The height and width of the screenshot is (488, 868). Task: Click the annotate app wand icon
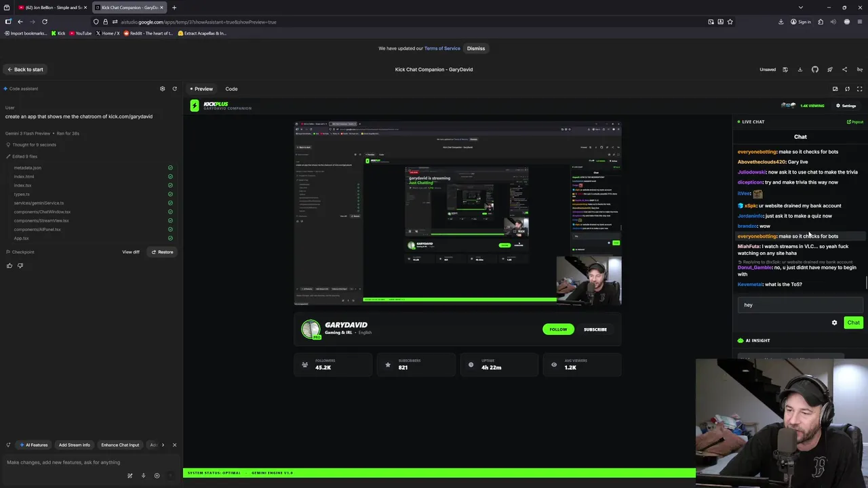coord(130,476)
